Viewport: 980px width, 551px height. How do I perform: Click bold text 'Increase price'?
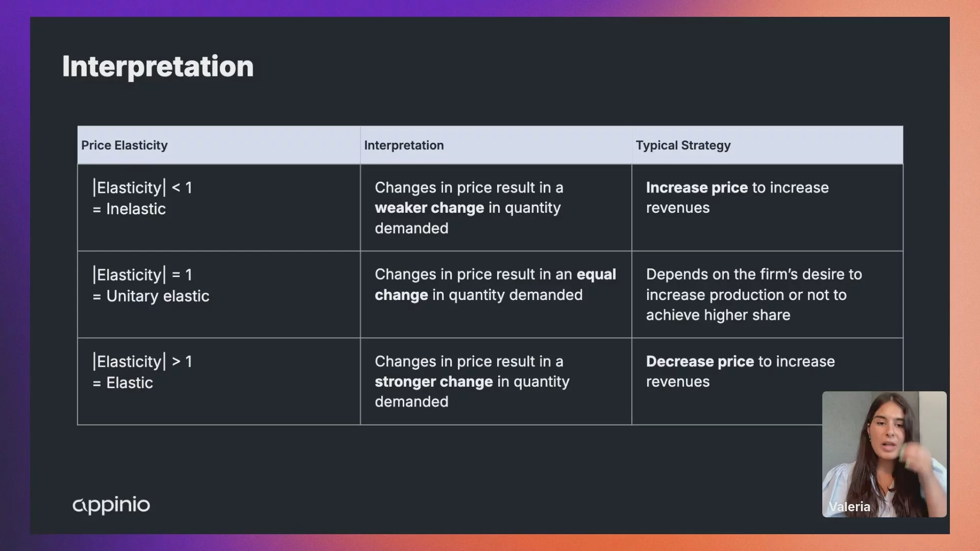pyautogui.click(x=697, y=188)
